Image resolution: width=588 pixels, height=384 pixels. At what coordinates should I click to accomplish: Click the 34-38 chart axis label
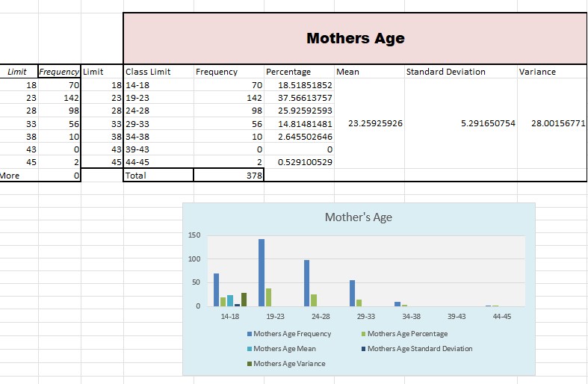412,317
